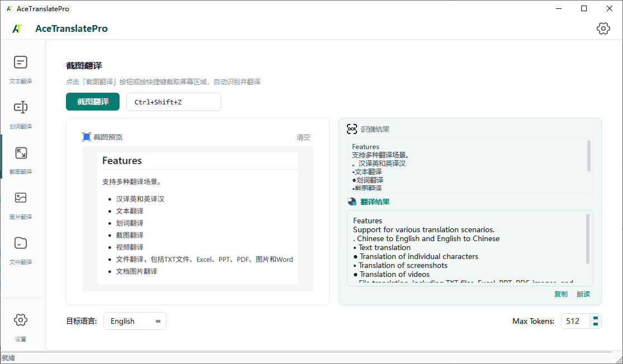Decrease Max Tokens with down stepper

[x=595, y=324]
